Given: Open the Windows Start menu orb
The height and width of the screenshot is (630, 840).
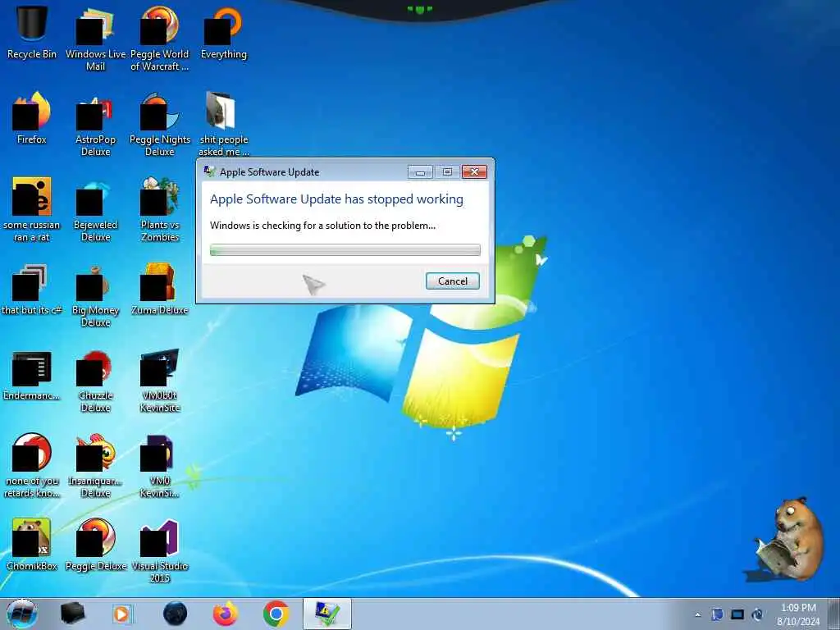Looking at the screenshot, I should pos(22,614).
